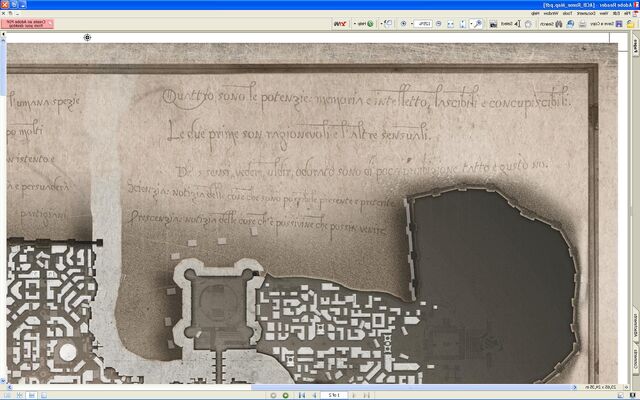The height and width of the screenshot is (400, 640).
Task: Click the Search binoculars button
Action: [x=551, y=24]
